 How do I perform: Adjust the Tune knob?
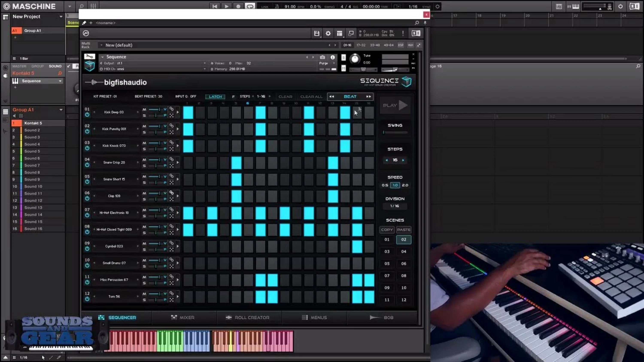coord(355,59)
